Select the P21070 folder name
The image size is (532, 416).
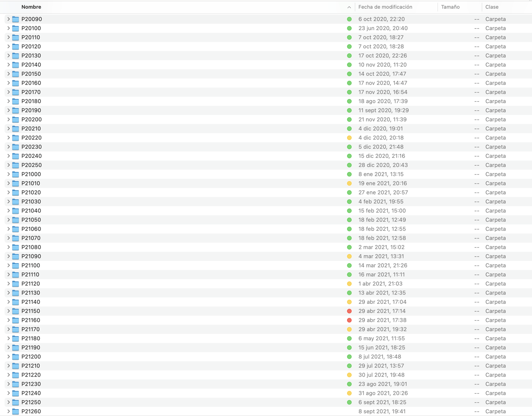[31, 238]
